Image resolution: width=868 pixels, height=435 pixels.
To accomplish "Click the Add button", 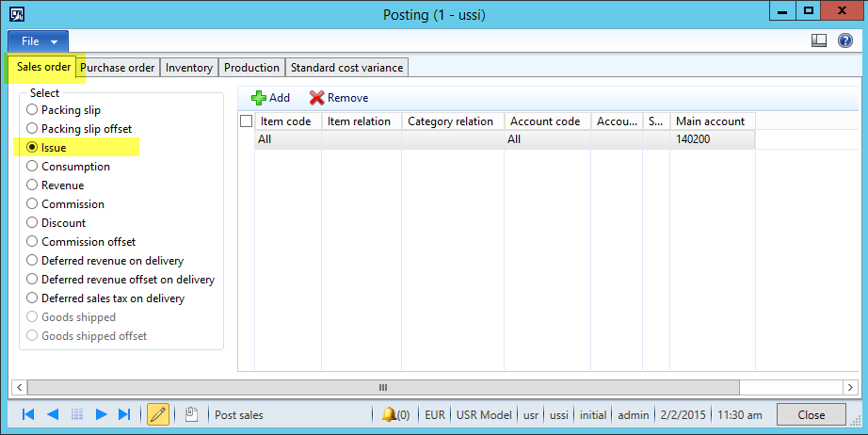I will (x=271, y=98).
